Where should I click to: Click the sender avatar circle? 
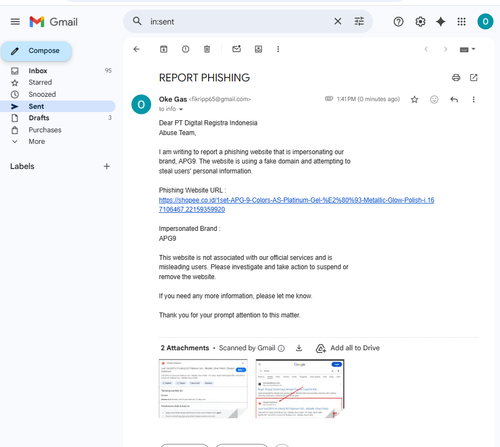click(x=141, y=104)
